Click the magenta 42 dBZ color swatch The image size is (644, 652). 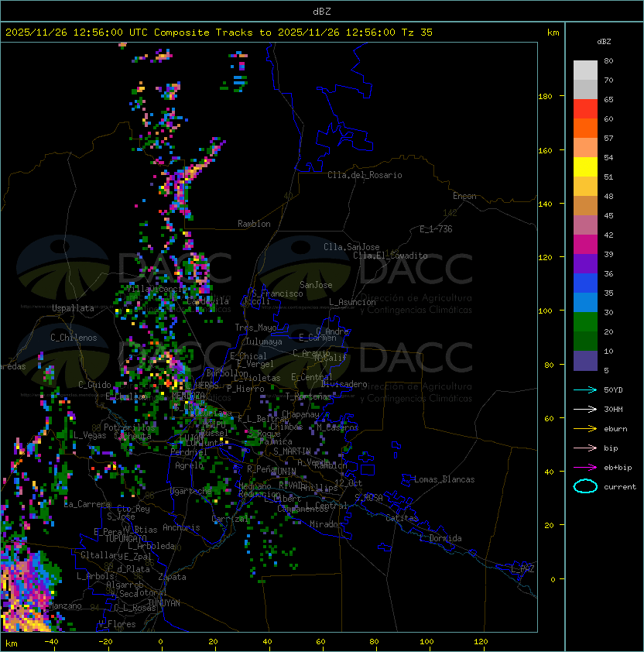pyautogui.click(x=585, y=245)
